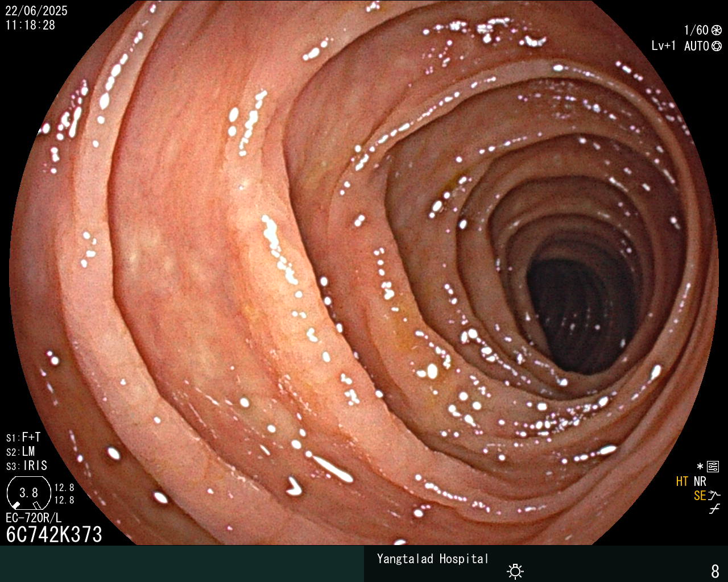Click the time 11:18:28
This screenshot has height=582, width=728.
pos(31,25)
